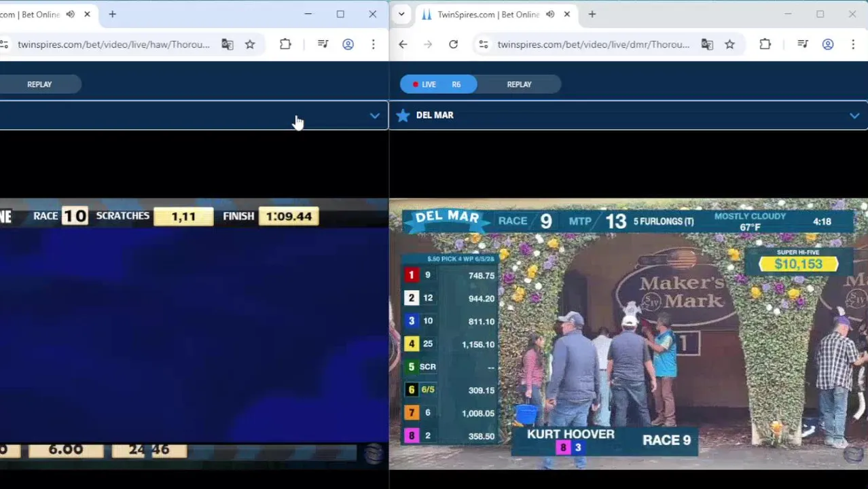Viewport: 868px width, 489px height.
Task: Click the KURT HOOVER caption
Action: coord(571,434)
